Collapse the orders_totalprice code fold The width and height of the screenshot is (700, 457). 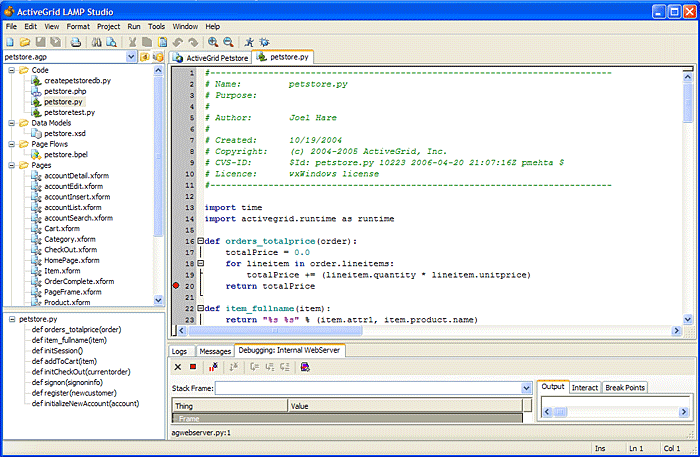[x=200, y=241]
